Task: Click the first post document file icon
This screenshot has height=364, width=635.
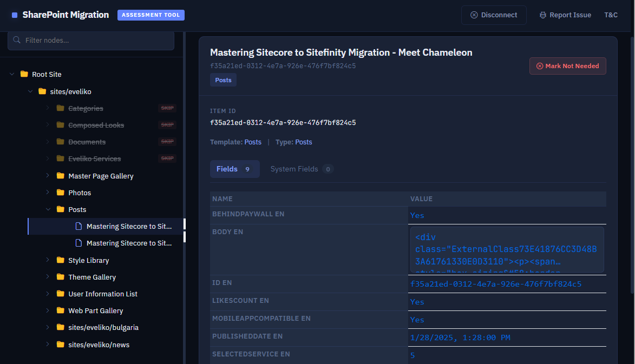Action: (x=78, y=227)
